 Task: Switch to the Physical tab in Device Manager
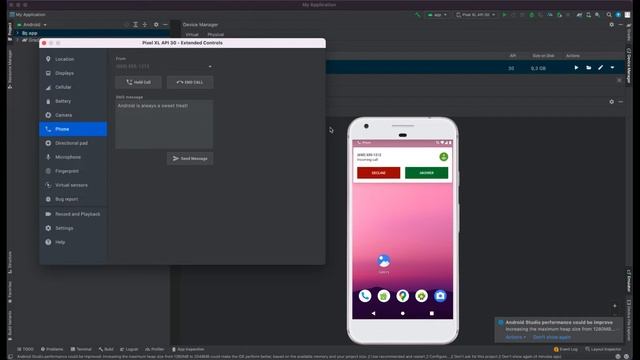(216, 35)
